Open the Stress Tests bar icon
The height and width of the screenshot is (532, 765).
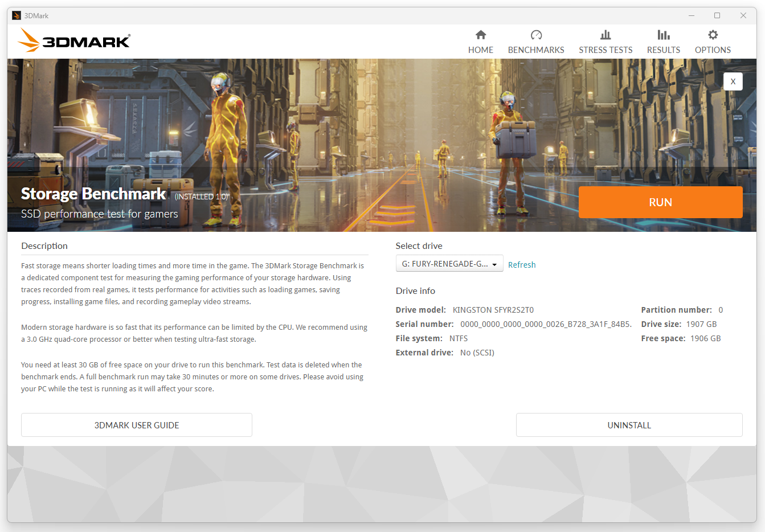pos(606,35)
